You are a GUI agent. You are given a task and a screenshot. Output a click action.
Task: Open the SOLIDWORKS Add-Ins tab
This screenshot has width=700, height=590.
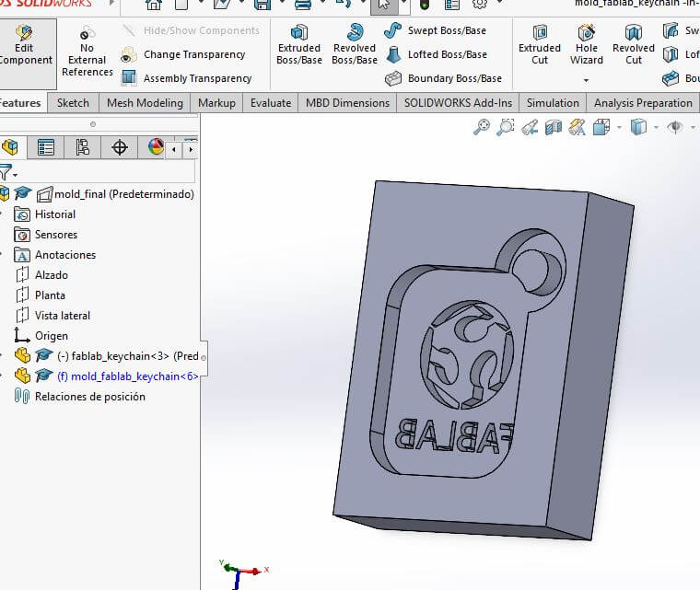coord(458,103)
